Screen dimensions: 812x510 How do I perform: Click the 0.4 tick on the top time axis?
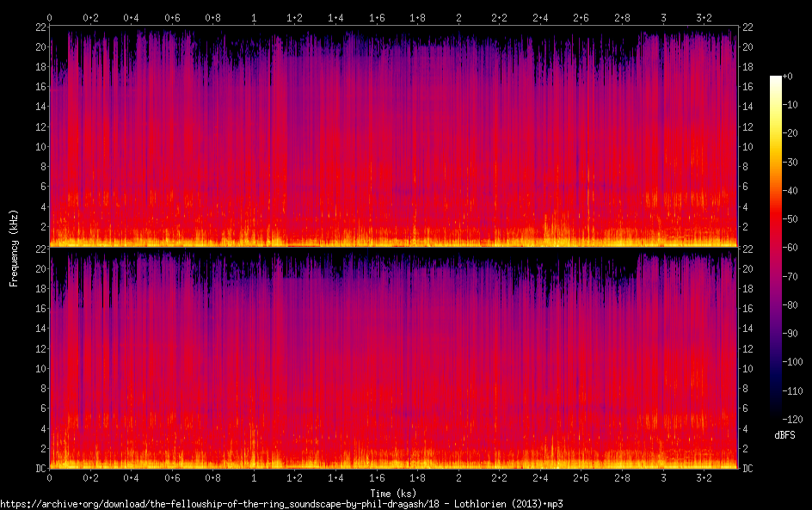click(131, 17)
